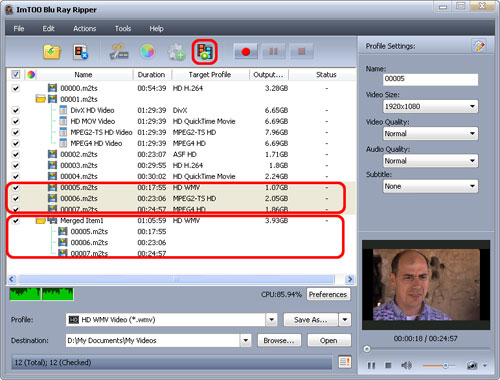Screen dimensions: 500x380
Task: Click the horizontal scrollbar left arrow
Action: (x=12, y=279)
